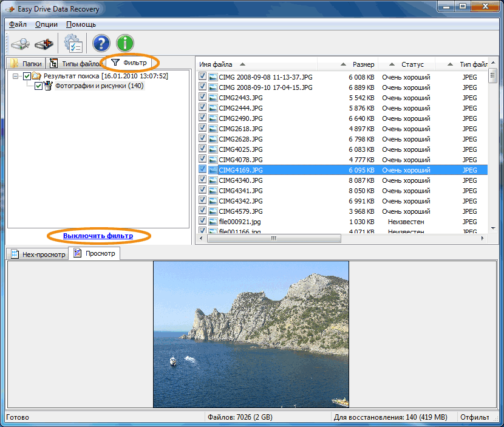
Task: Click the Неизвестен status for file000921.jpg
Action: tap(406, 222)
